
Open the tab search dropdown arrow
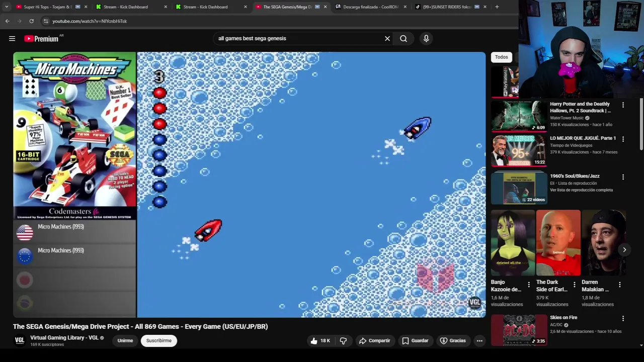tap(6, 7)
